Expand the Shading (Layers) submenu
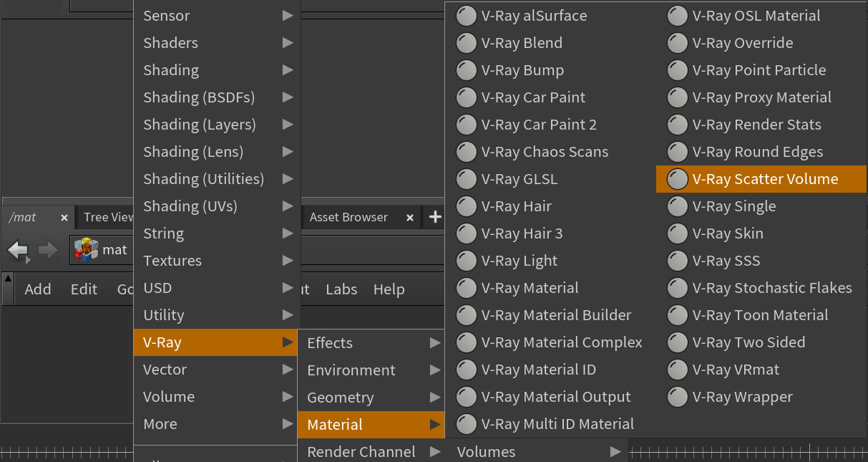Viewport: 868px width, 462px height. coord(218,125)
